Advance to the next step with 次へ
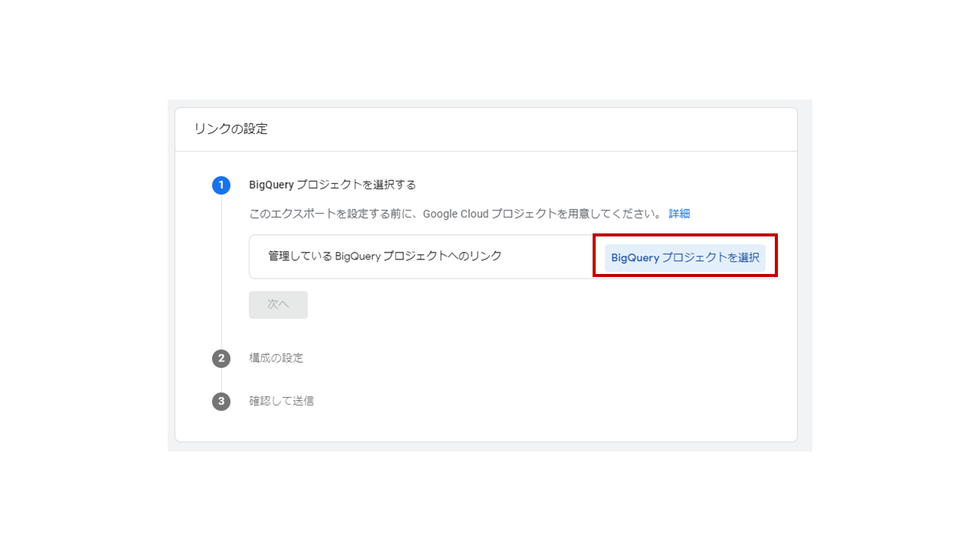 (278, 305)
